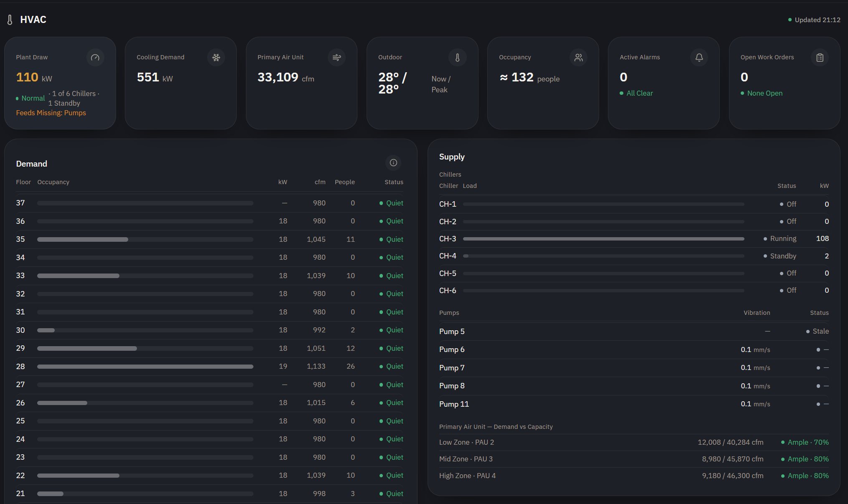Click the Quiet status for floor 35
Screen dimensions: 848x504
391,239
